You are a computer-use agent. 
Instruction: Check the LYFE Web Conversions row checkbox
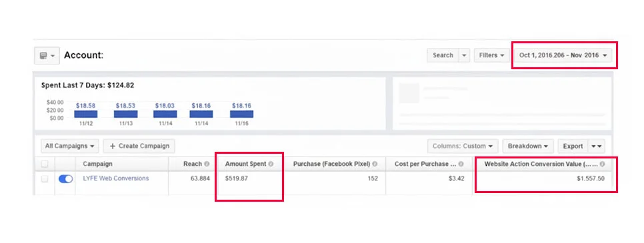click(x=45, y=178)
